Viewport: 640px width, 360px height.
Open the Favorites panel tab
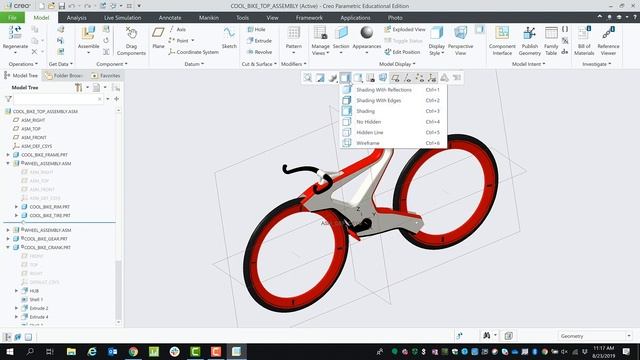pyautogui.click(x=106, y=76)
